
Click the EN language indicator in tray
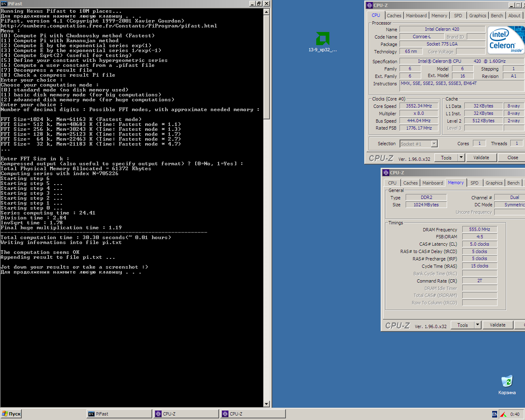(x=494, y=414)
